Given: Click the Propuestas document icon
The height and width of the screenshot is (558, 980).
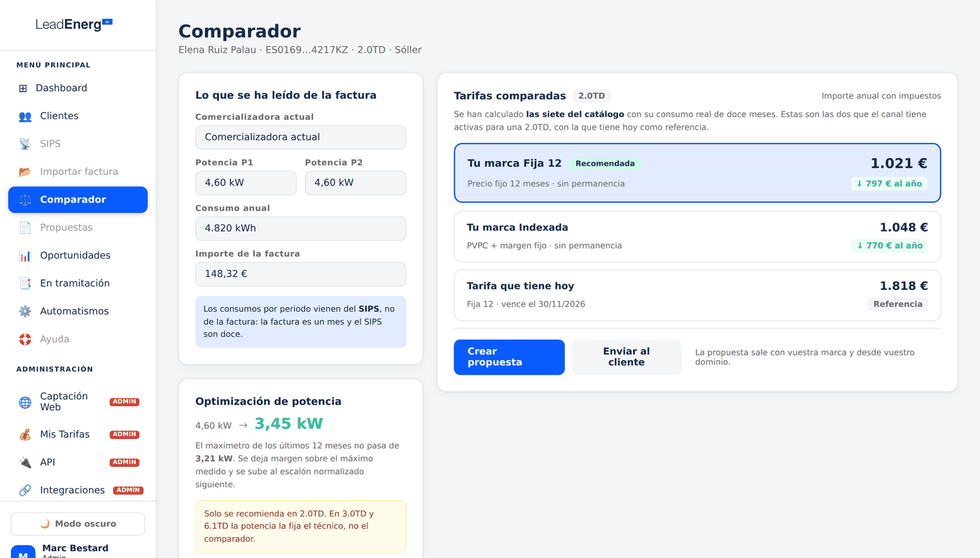Looking at the screenshot, I should click(25, 228).
